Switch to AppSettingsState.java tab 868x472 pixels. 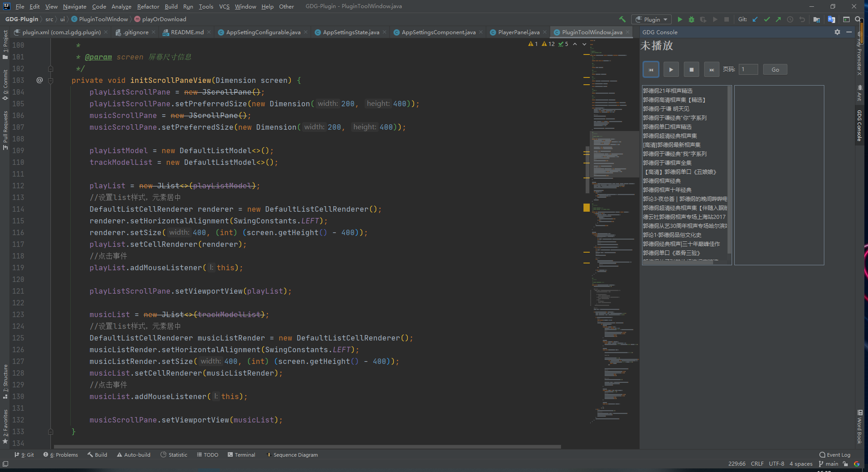click(351, 32)
